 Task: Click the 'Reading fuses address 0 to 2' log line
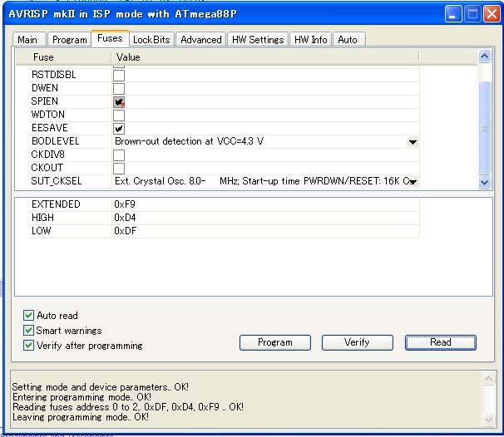point(128,407)
